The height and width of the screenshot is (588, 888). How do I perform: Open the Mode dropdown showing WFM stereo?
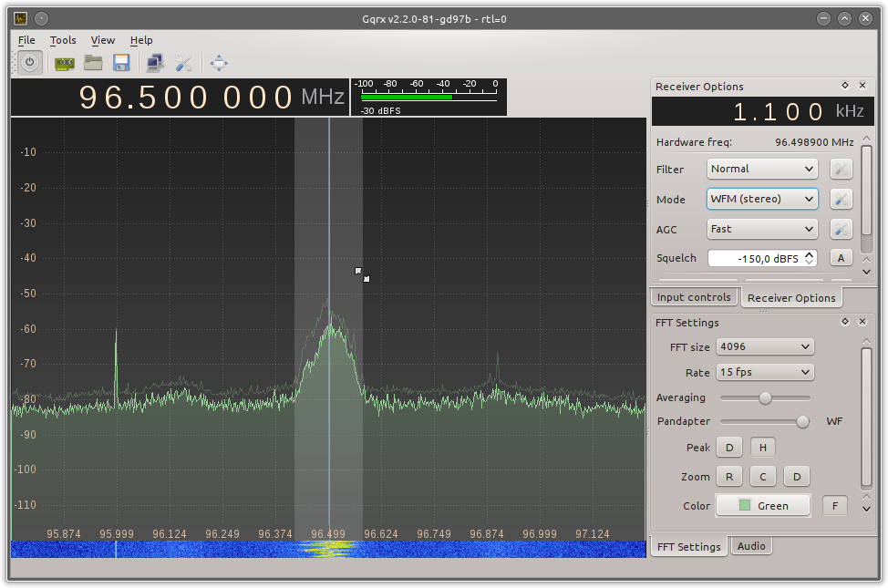coord(761,199)
